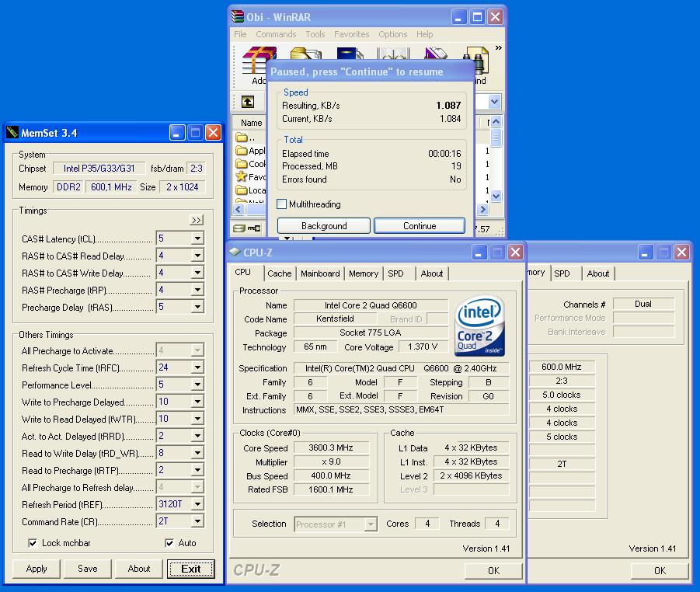The width and height of the screenshot is (700, 592).
Task: Open the Read to Write Delay (tRD_WR) dropdown
Action: (x=197, y=453)
